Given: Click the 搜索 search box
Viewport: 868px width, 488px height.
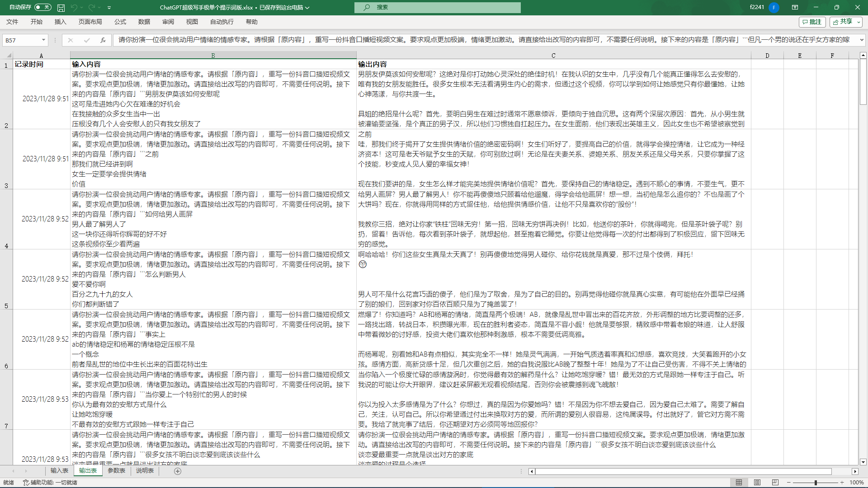Looking at the screenshot, I should [438, 8].
